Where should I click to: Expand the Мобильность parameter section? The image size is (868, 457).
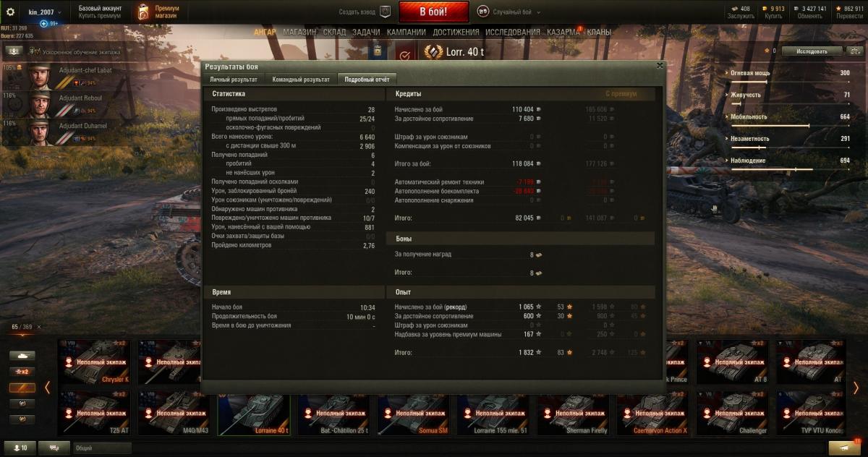point(790,116)
